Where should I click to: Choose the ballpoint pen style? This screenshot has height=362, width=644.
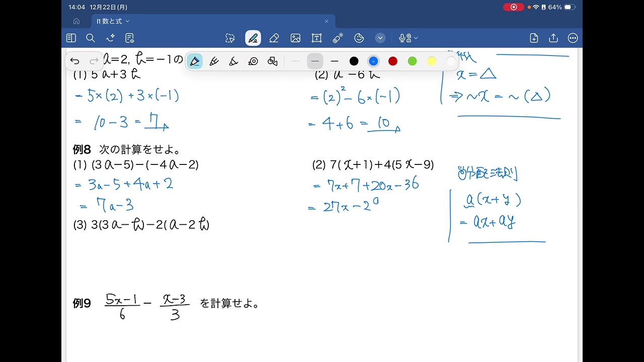click(x=214, y=61)
